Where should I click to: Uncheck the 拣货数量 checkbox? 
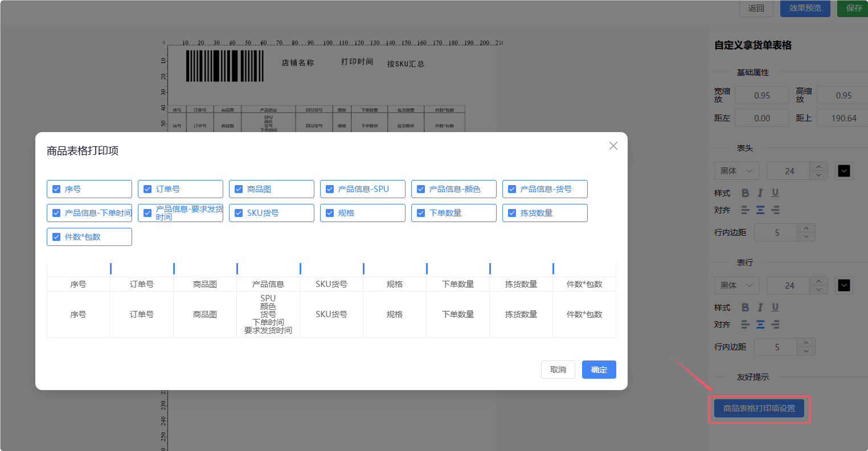coord(512,213)
